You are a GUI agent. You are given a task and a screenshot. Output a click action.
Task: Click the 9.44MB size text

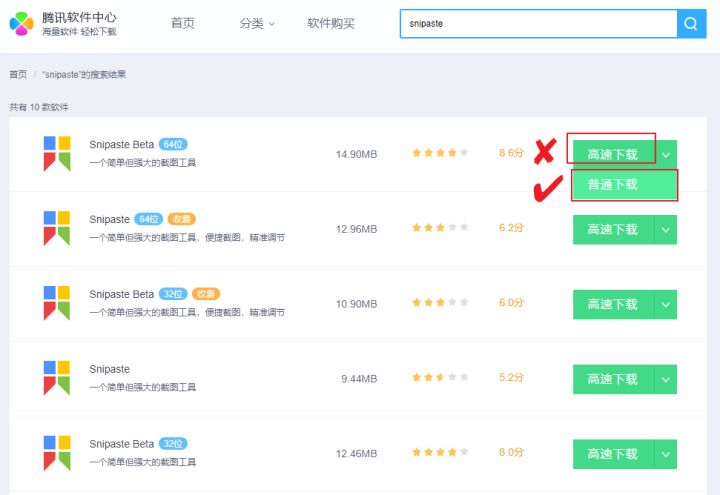(359, 379)
